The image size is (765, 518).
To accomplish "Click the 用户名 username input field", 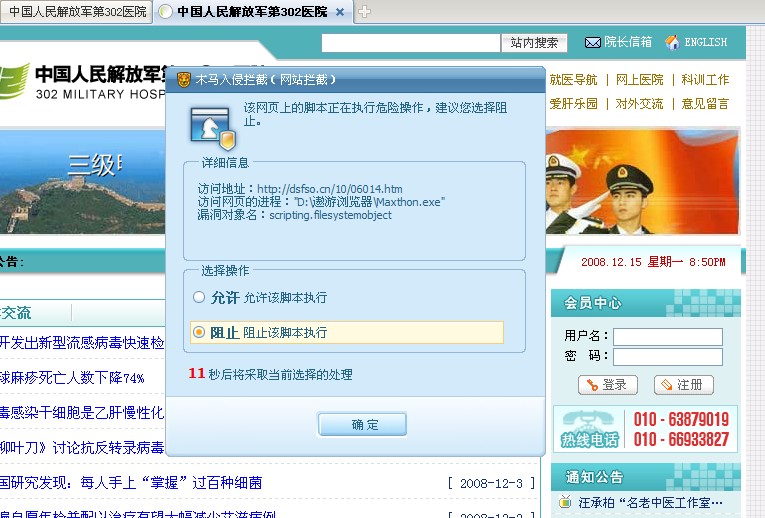I will click(x=668, y=337).
